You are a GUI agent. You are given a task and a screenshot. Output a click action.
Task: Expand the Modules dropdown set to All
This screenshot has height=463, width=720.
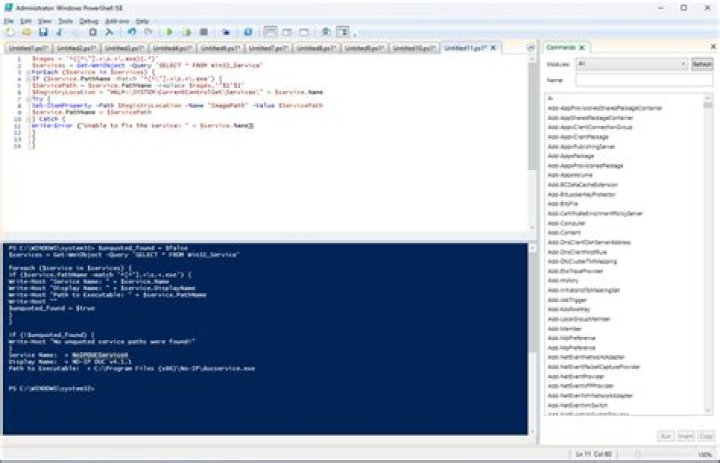pyautogui.click(x=632, y=64)
